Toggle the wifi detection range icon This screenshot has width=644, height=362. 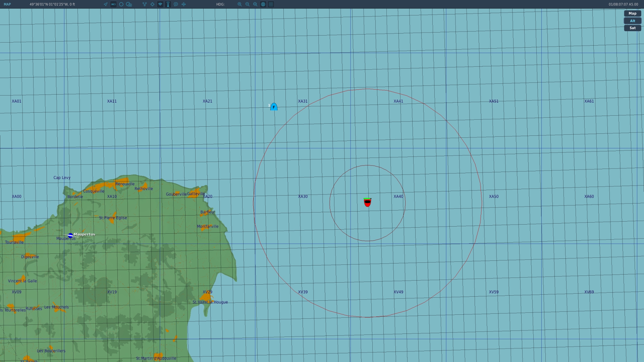click(160, 4)
